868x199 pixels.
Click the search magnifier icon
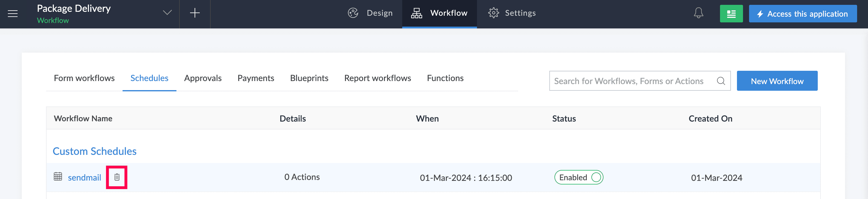point(720,81)
